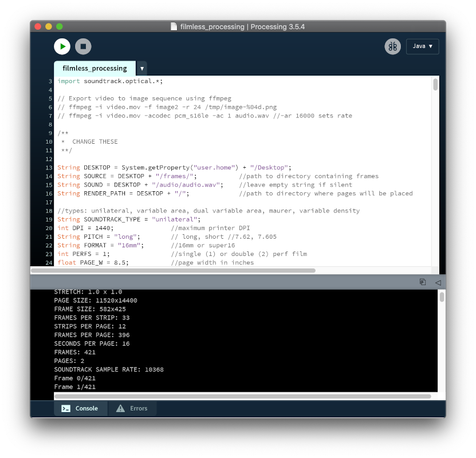Run the sketch with the Play button
The width and height of the screenshot is (476, 458).
pyautogui.click(x=62, y=46)
